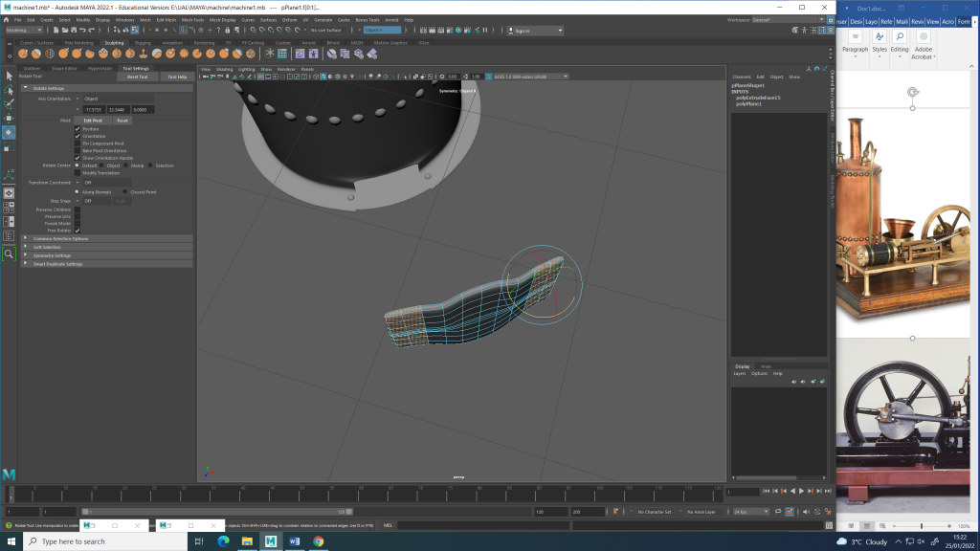980x551 pixels.
Task: Choose the Lasso select tool
Action: pos(9,90)
